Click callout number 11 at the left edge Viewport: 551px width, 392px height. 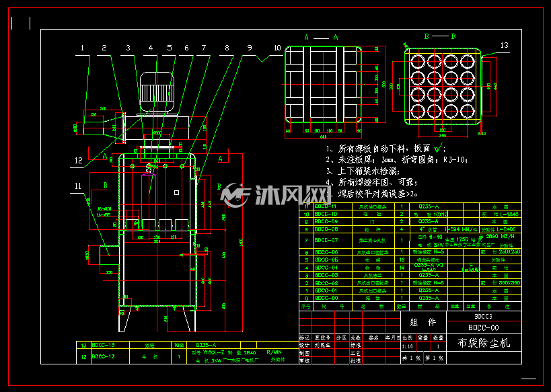[x=78, y=186]
